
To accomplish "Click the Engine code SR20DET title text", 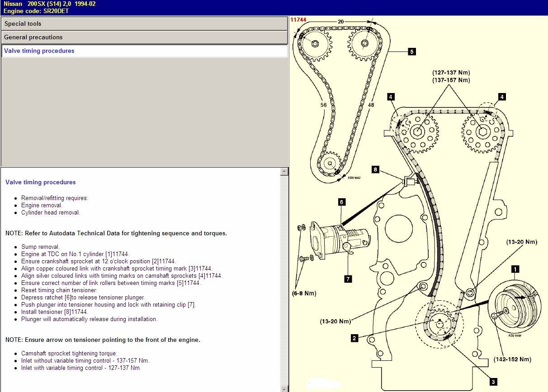I will point(36,11).
